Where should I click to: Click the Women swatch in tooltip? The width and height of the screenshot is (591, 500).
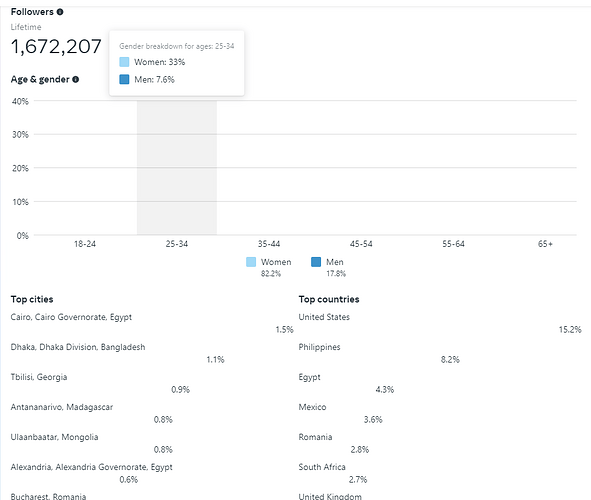click(124, 62)
